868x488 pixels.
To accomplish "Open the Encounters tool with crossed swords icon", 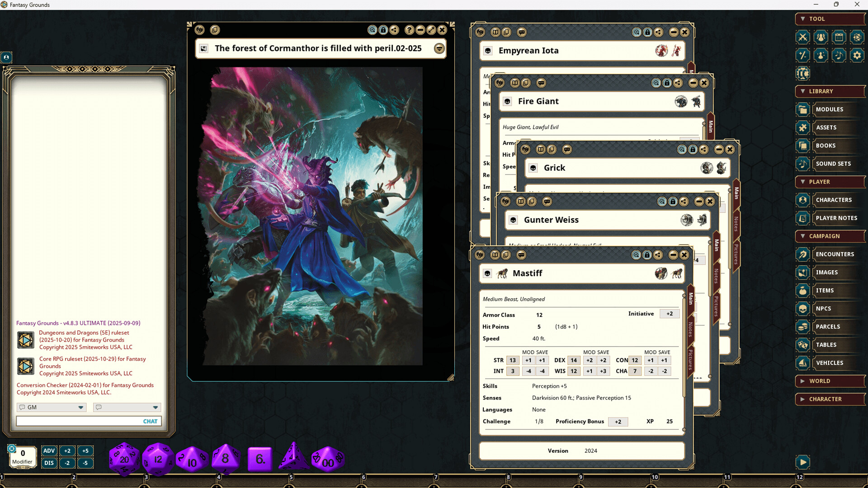I will click(802, 37).
